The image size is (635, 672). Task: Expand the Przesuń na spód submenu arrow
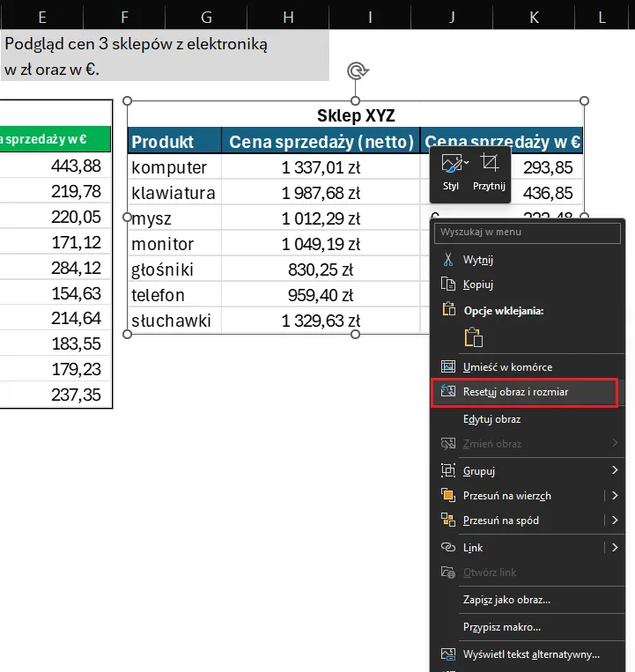[x=614, y=520]
